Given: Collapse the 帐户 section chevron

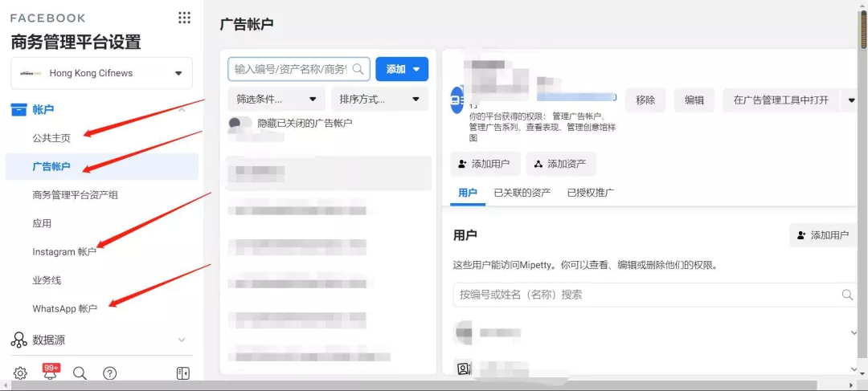Looking at the screenshot, I should (182, 109).
